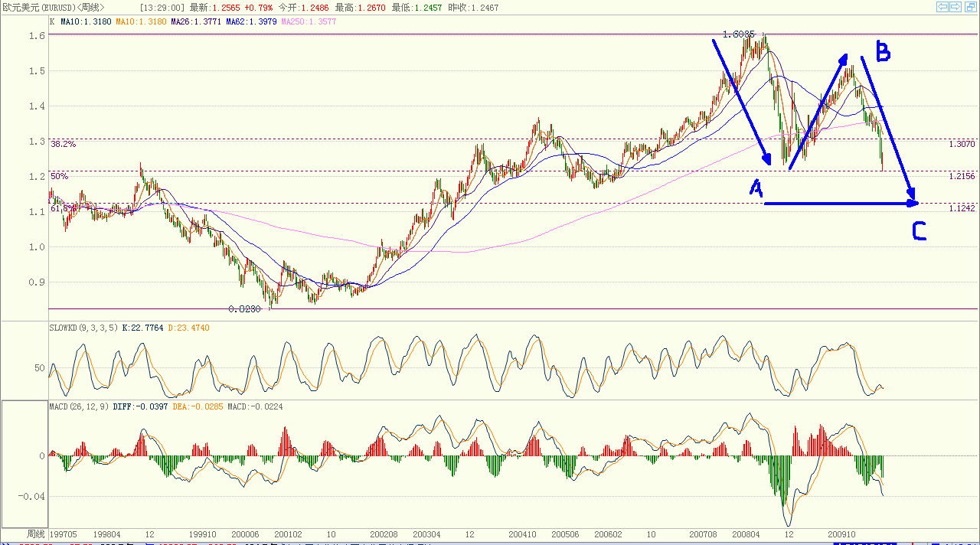980x545 pixels.
Task: Click the 38.2% Fibonacci level label
Action: pyautogui.click(x=63, y=144)
